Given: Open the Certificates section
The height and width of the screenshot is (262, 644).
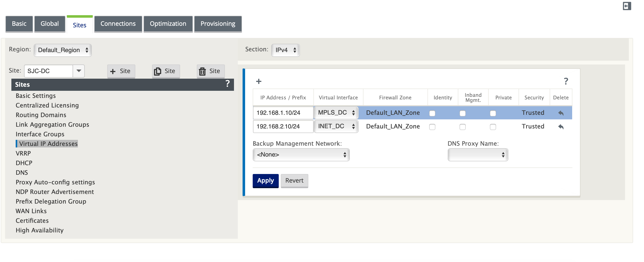Looking at the screenshot, I should [32, 221].
